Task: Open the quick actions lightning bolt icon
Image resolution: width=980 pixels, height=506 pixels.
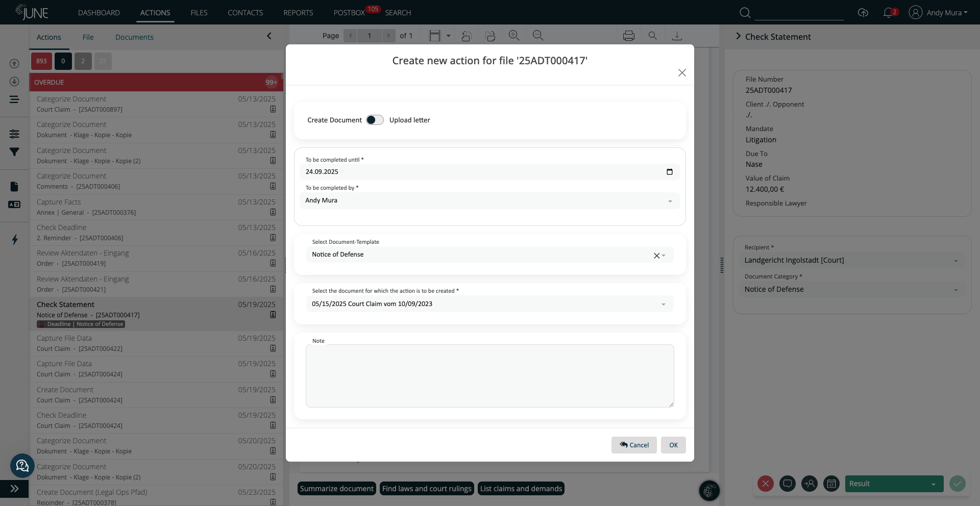Action: [x=14, y=240]
